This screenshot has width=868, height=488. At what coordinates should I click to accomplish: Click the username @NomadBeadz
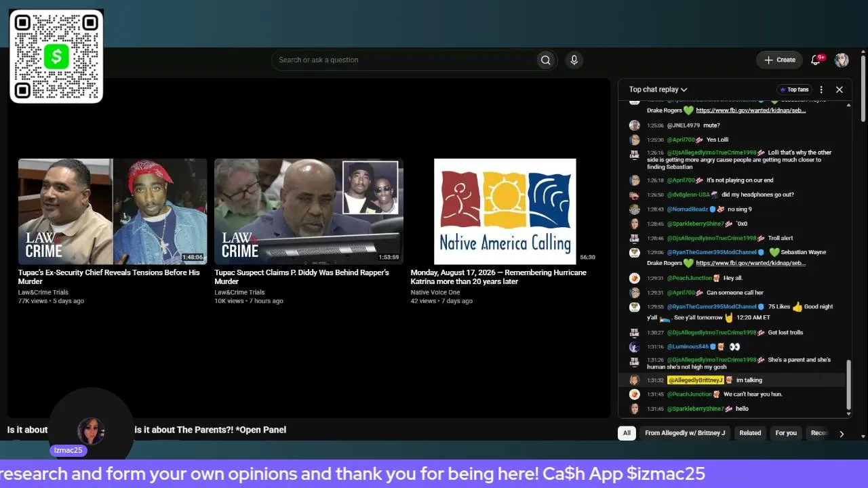click(x=688, y=209)
